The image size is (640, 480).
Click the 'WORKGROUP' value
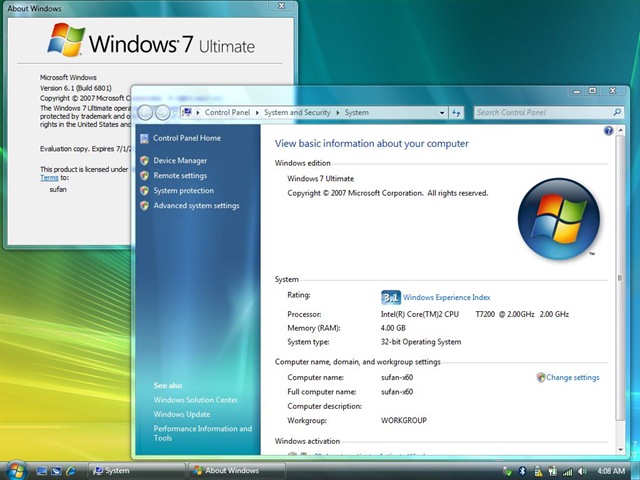tap(404, 420)
